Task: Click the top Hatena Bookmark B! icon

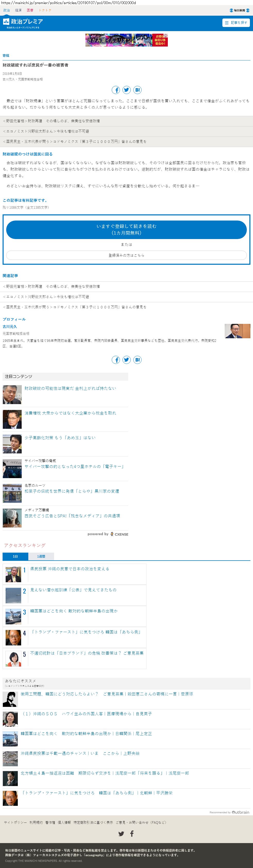Action: coord(137,90)
